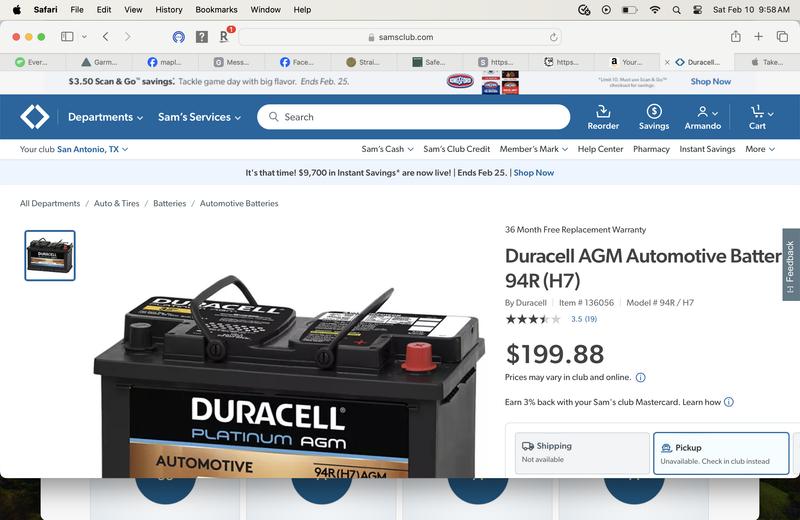Viewport: 800px width, 520px height.
Task: Open the Bookmarks menu
Action: [x=216, y=9]
